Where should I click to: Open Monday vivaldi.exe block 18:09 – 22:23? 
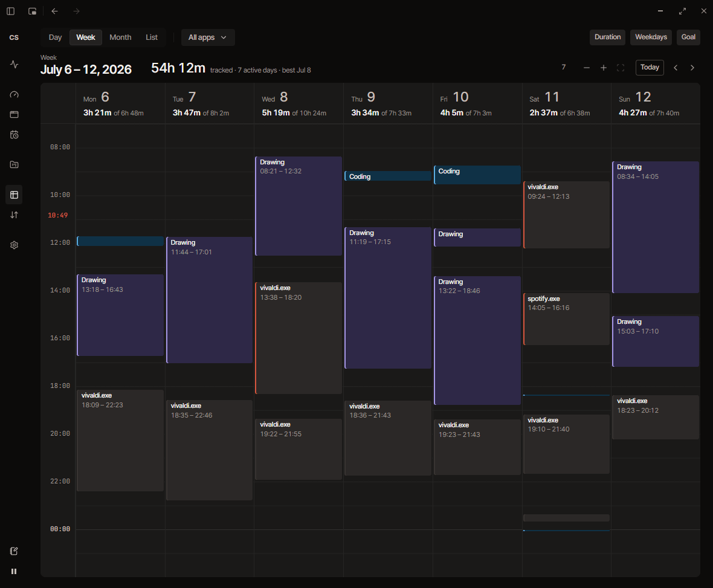click(x=120, y=440)
